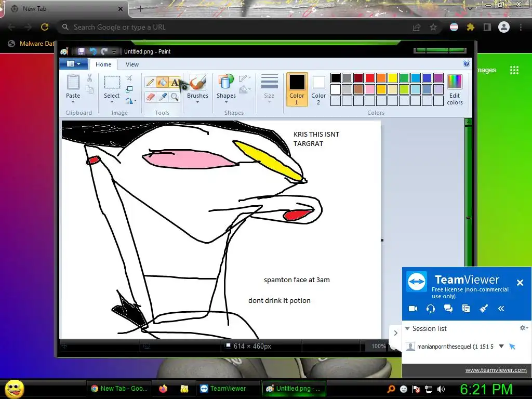Select the New Tab browser tab
The height and width of the screenshot is (399, 532).
(66, 9)
